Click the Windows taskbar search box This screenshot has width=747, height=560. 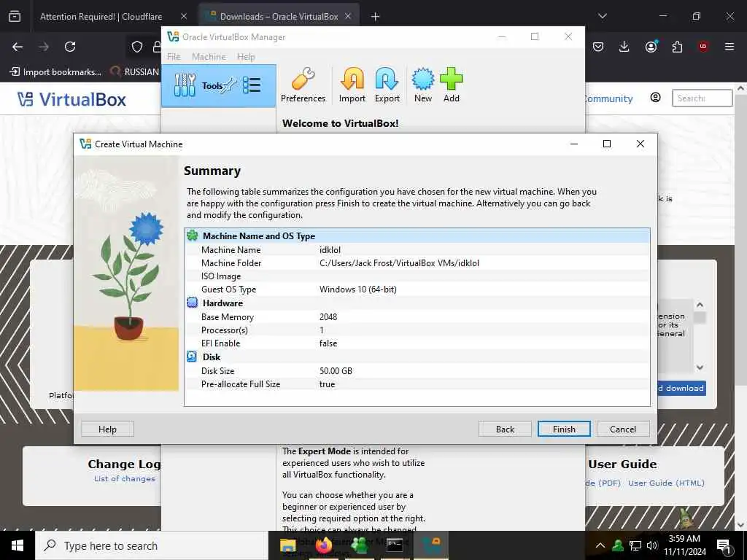click(152, 545)
